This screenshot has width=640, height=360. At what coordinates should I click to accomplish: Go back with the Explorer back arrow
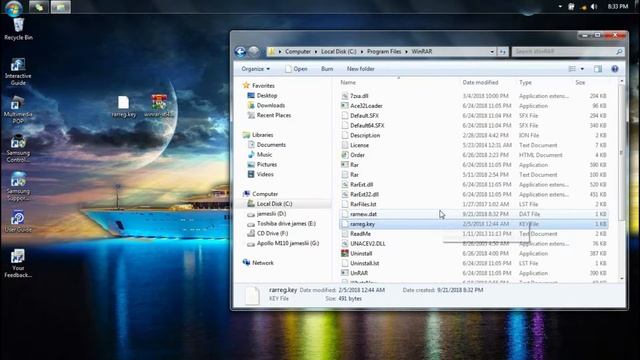240,52
